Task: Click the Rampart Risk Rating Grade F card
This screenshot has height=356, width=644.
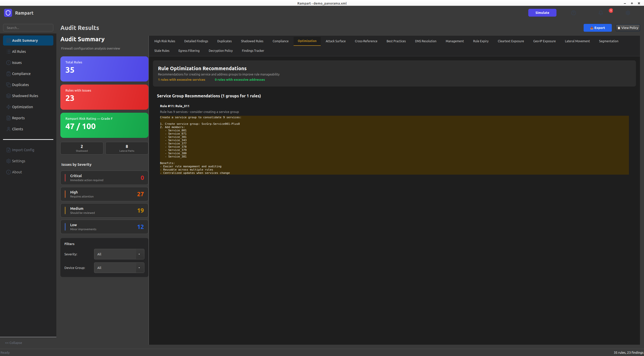Action: click(x=104, y=125)
